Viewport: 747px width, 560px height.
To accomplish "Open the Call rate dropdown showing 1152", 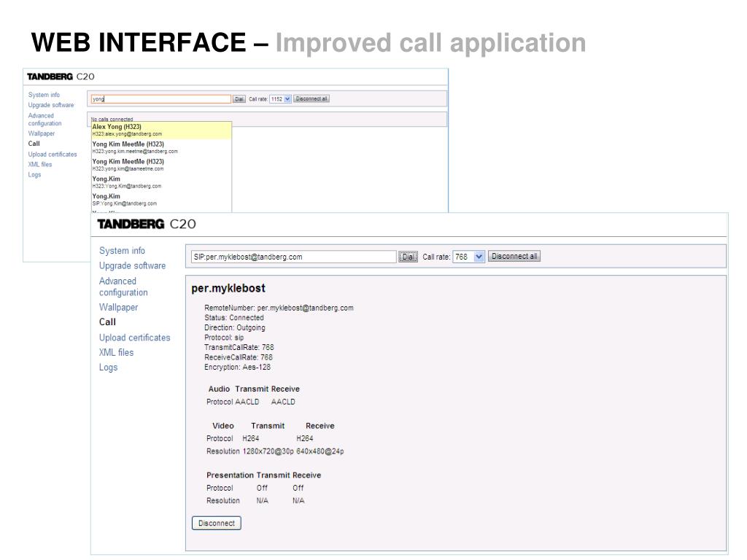I will point(281,99).
